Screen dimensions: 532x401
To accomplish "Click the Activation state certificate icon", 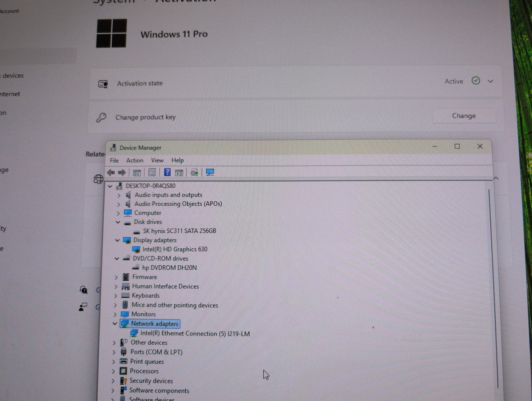I will (x=103, y=83).
